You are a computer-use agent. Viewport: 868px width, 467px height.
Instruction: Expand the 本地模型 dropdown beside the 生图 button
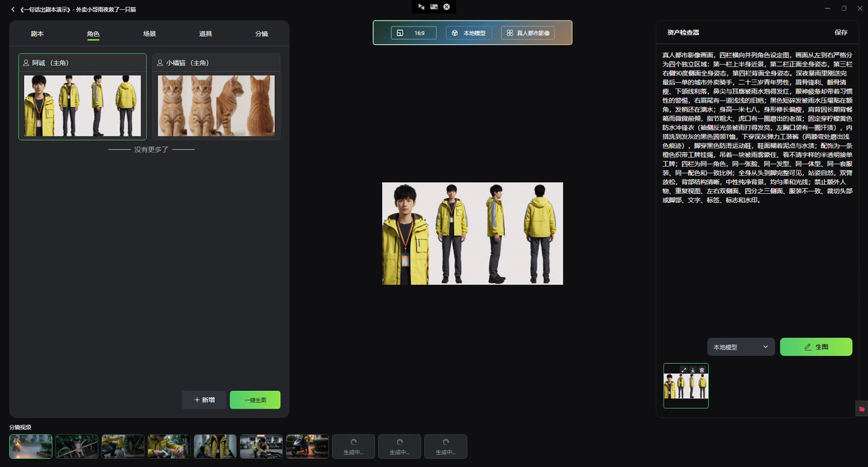(x=741, y=347)
